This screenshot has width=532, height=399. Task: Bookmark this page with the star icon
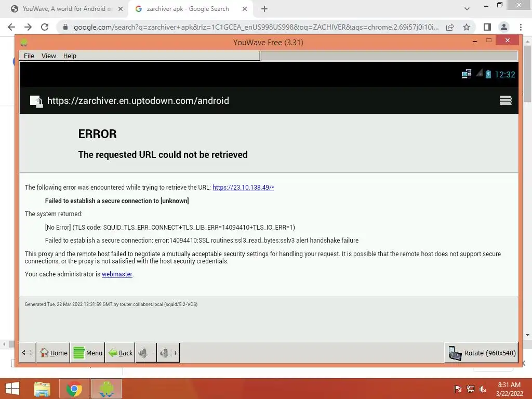pyautogui.click(x=467, y=27)
